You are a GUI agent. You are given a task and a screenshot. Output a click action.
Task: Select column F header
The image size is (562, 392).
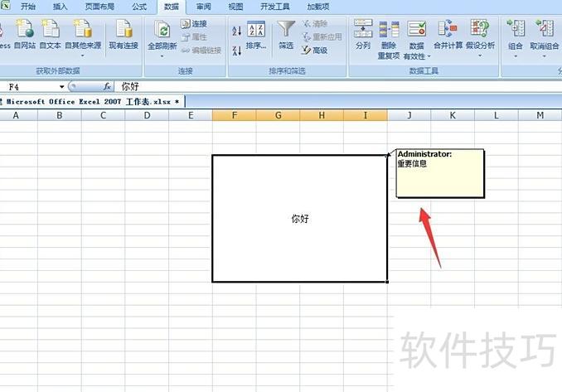(x=235, y=115)
